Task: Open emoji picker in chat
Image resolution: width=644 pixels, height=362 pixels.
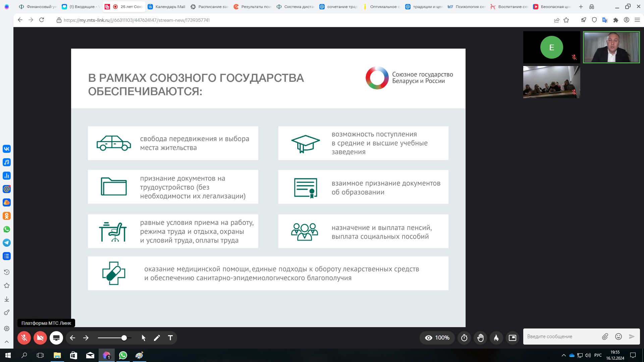Action: pos(619,337)
